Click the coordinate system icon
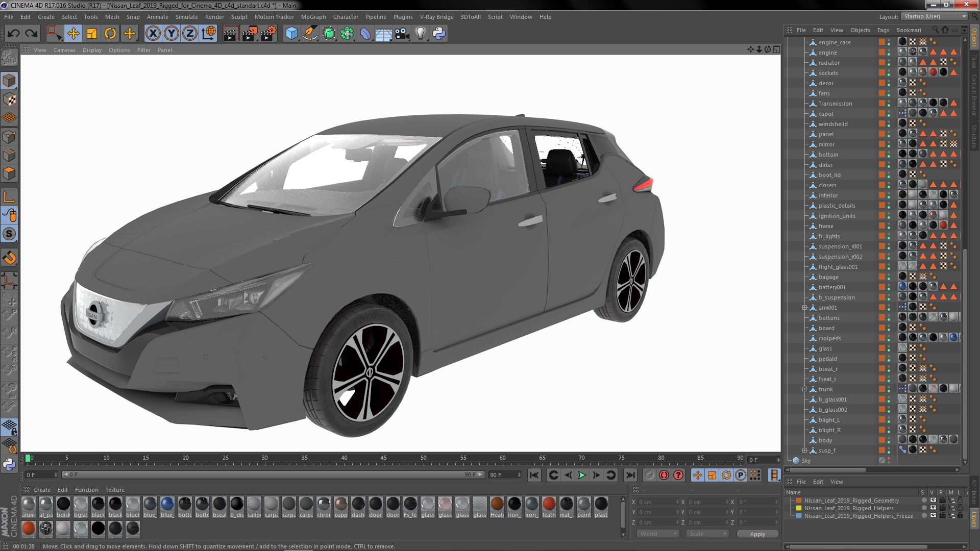 pos(209,34)
